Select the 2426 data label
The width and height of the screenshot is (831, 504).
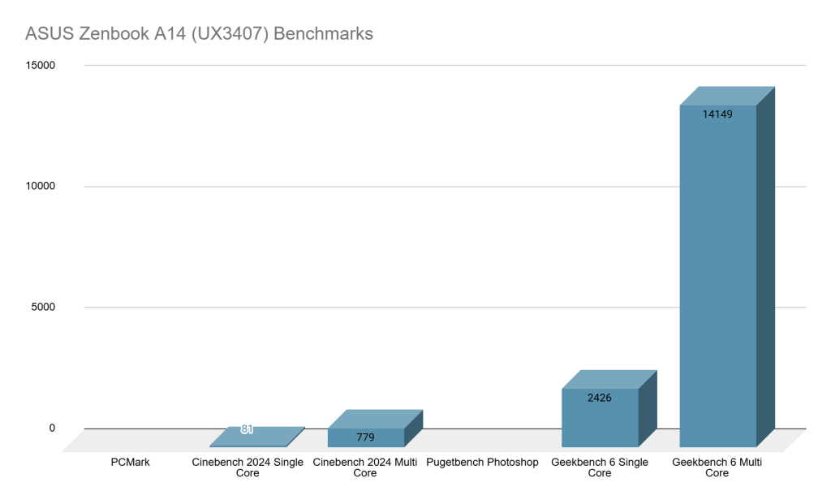pyautogui.click(x=600, y=398)
